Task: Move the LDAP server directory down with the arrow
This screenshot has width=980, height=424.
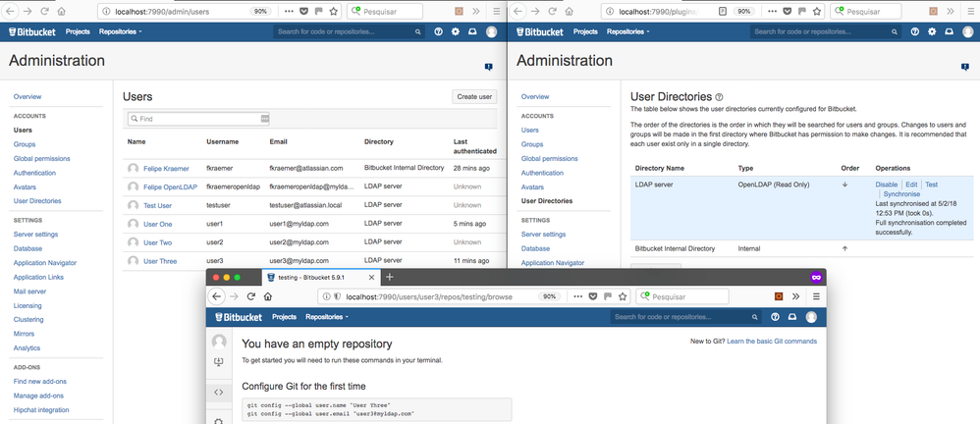Action: tap(845, 185)
